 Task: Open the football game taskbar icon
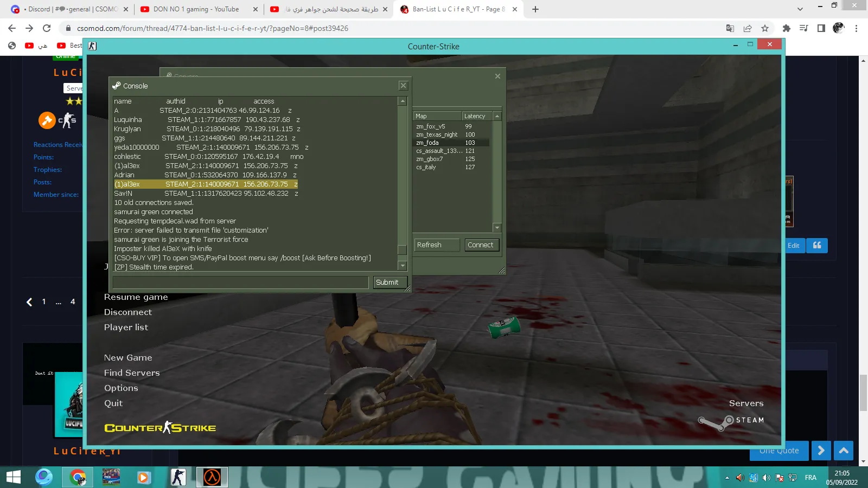click(111, 477)
